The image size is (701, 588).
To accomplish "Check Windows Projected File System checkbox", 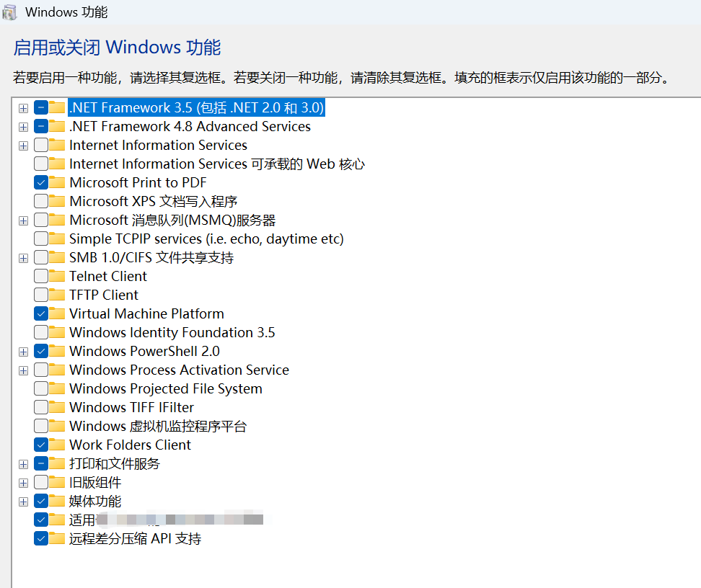I will coord(41,389).
